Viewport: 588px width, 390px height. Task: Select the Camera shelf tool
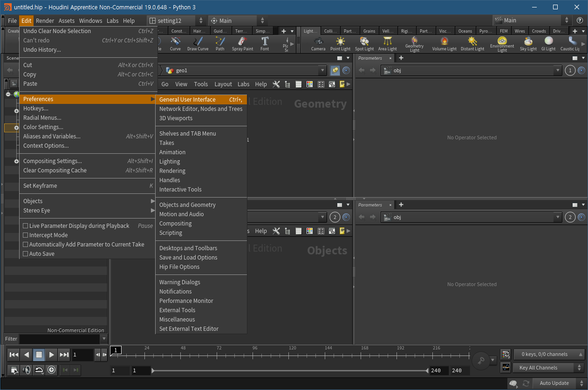click(318, 44)
